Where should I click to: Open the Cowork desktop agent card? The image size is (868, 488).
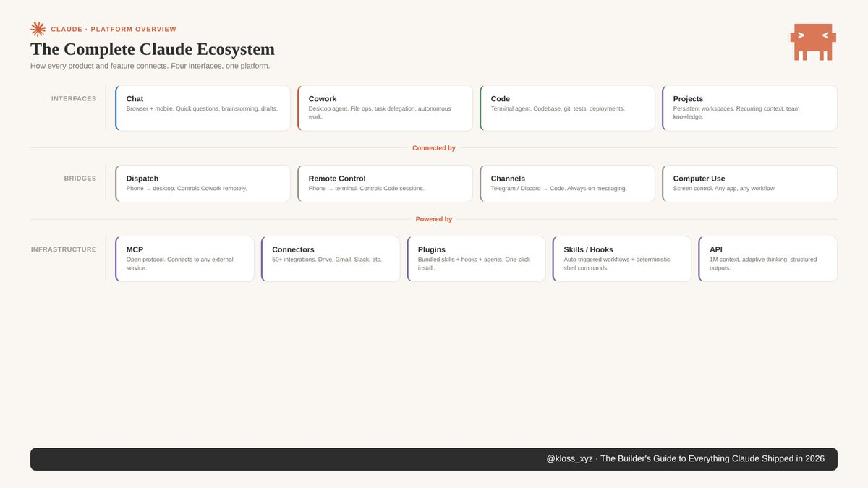[385, 108]
